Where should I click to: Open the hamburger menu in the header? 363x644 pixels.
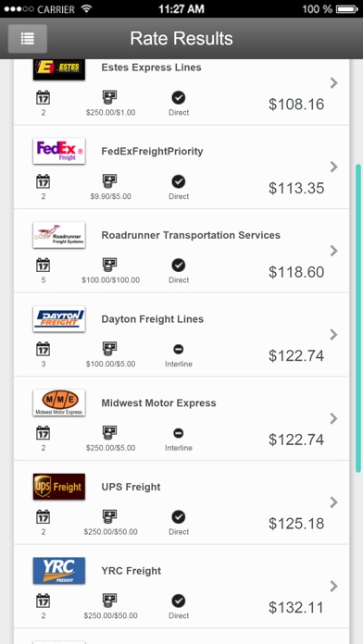pyautogui.click(x=28, y=39)
